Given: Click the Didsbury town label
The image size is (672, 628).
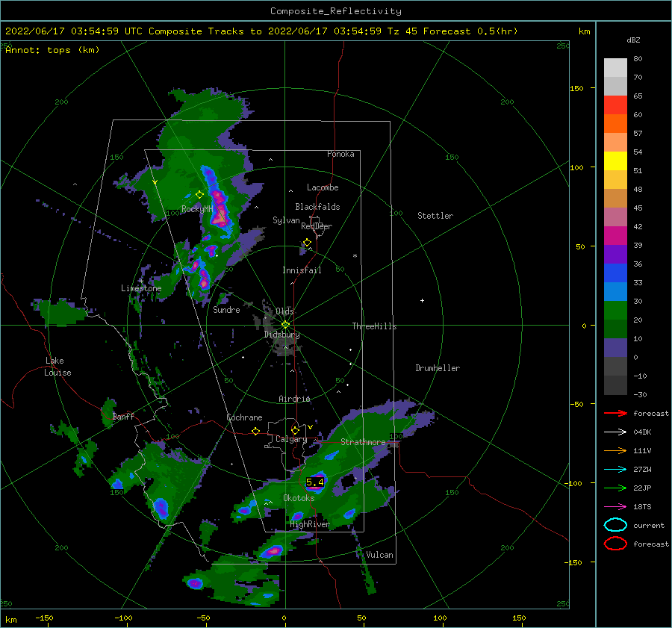Looking at the screenshot, I should click(x=281, y=335).
